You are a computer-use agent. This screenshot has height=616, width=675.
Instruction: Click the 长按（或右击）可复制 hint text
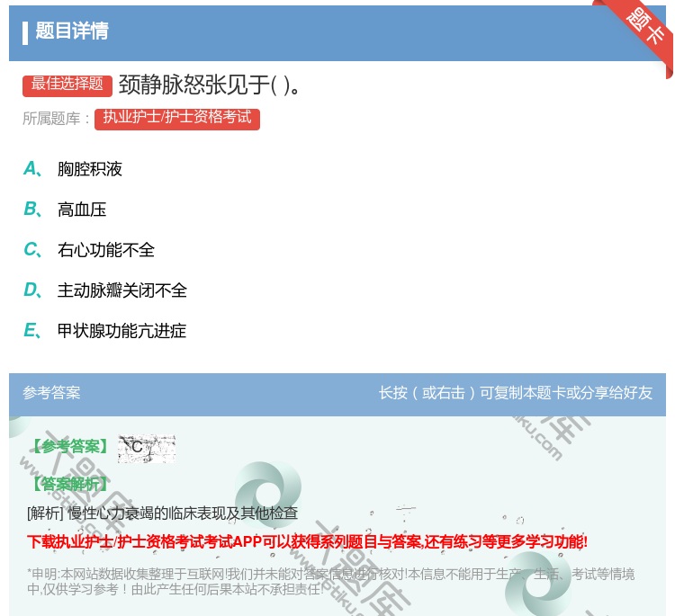coord(516,392)
